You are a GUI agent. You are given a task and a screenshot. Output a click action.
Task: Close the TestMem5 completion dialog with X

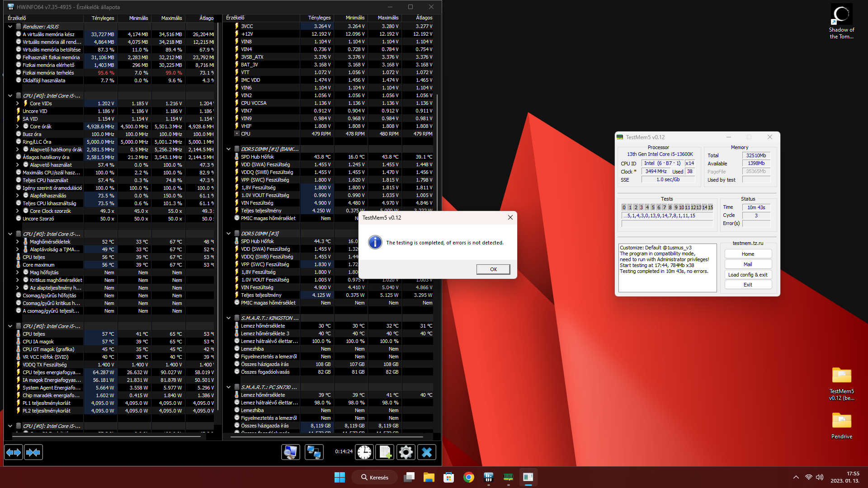pos(510,217)
